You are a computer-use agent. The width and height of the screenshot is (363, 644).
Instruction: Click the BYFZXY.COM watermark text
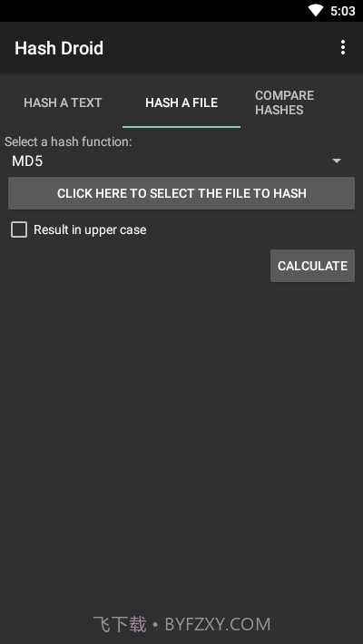(x=218, y=625)
